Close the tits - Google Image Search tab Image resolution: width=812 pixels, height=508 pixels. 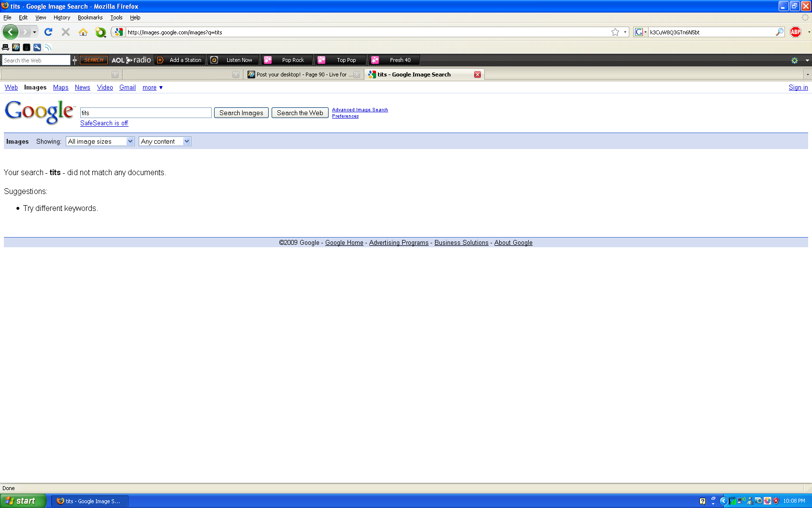click(478, 75)
